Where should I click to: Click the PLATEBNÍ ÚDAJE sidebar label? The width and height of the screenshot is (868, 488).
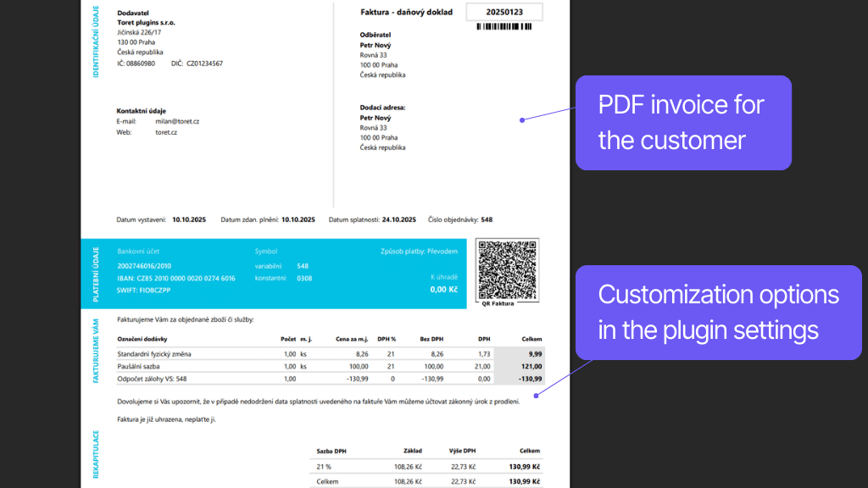point(95,271)
